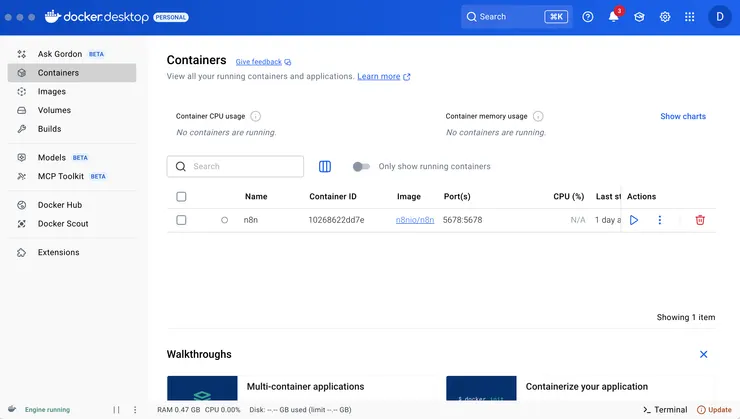This screenshot has width=740, height=419.
Task: Open the Learning center graduation cap icon
Action: [639, 17]
